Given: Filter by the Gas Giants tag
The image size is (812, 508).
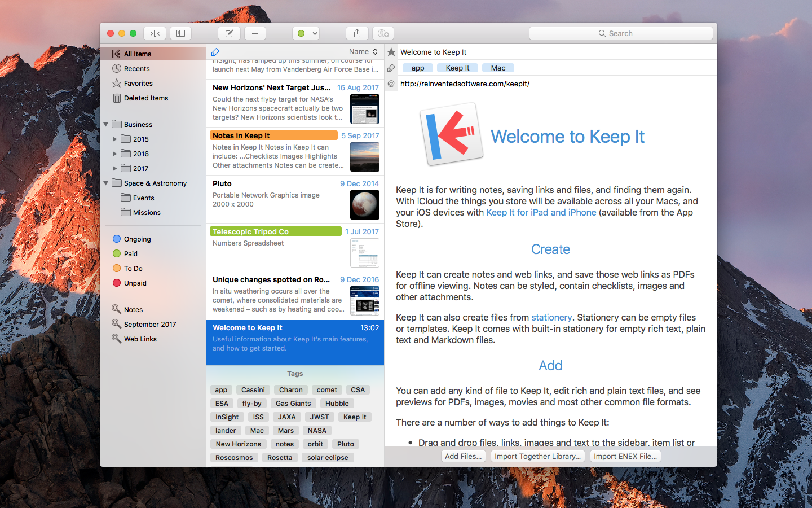Looking at the screenshot, I should tap(293, 404).
